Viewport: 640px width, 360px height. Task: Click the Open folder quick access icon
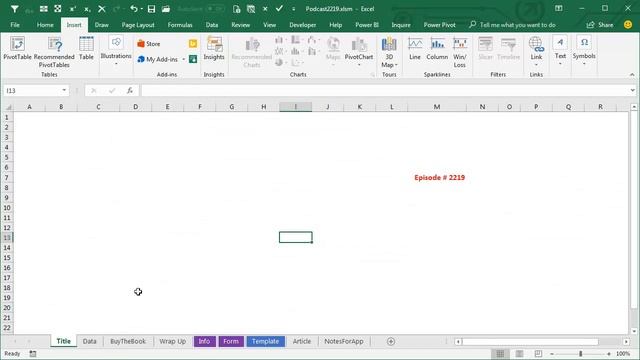(x=166, y=9)
